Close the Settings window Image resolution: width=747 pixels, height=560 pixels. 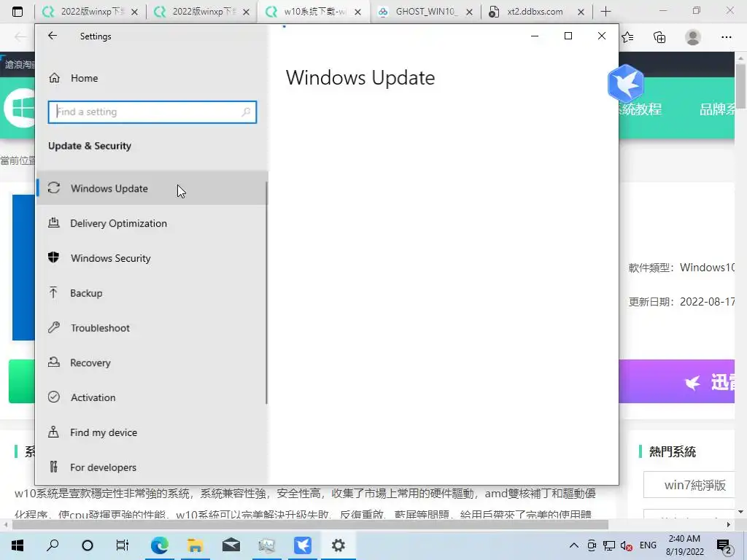click(x=602, y=36)
